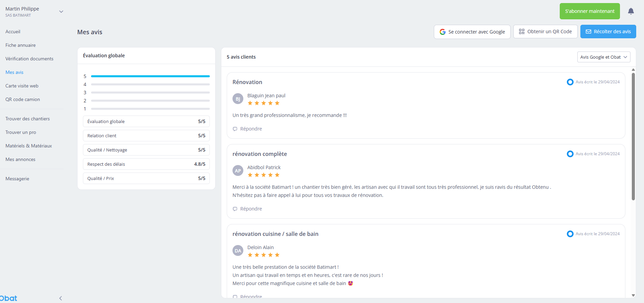
Task: Click the DA avatar of Deloin Alain
Action: point(238,250)
